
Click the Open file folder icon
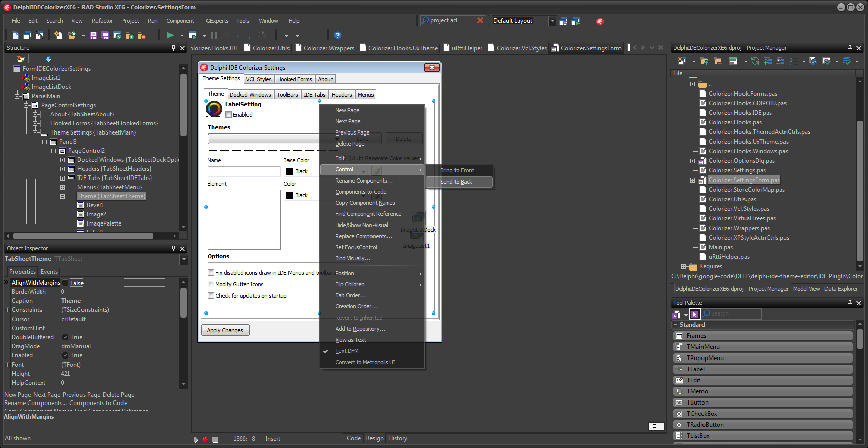[71, 35]
